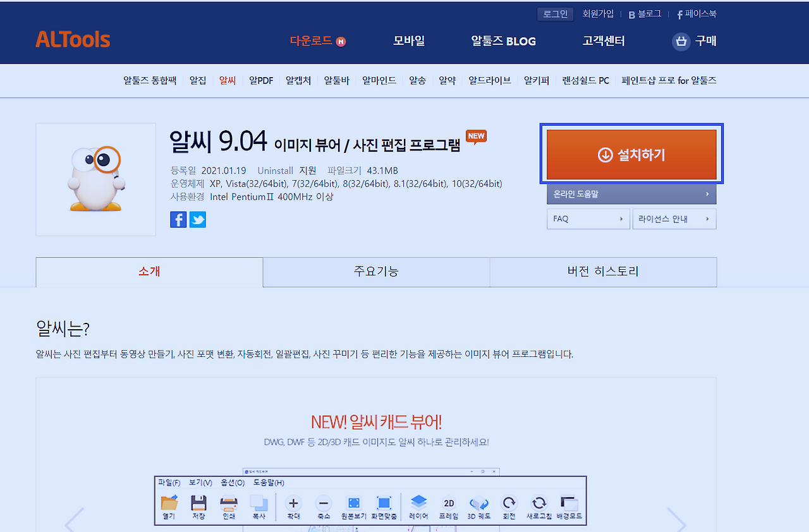Screen dimensions: 809x532
Task: Click the 새로고침 refresh icon
Action: 539,504
